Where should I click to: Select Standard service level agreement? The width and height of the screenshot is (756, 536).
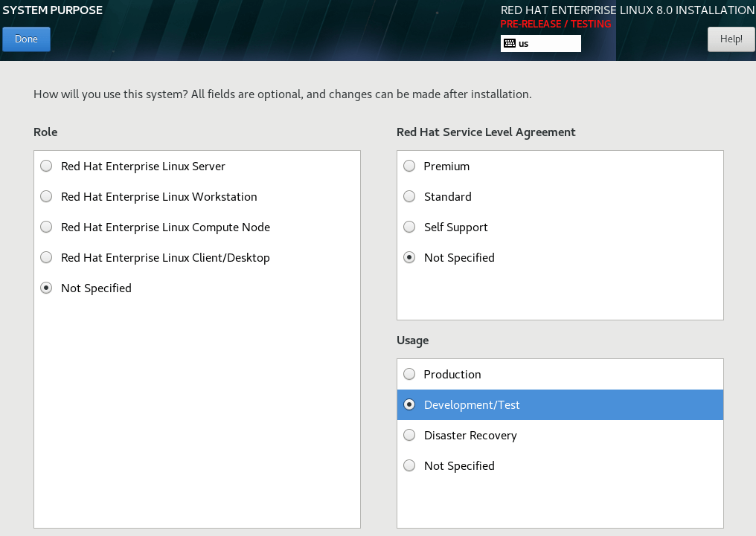[409, 197]
